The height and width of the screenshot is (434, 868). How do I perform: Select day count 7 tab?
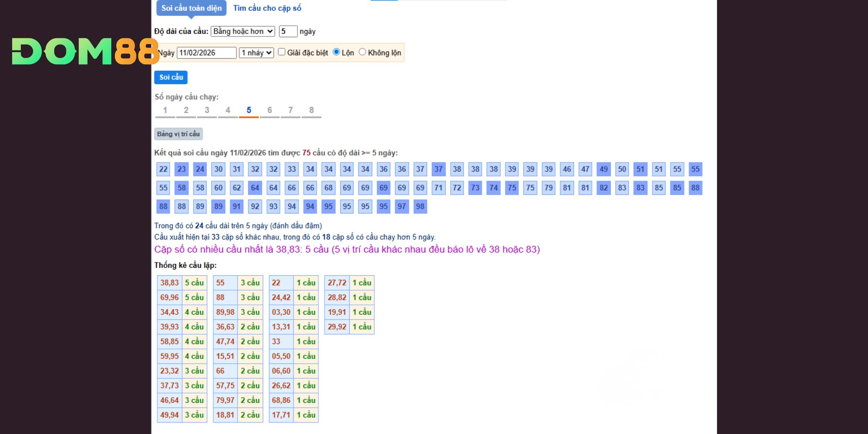(290, 110)
